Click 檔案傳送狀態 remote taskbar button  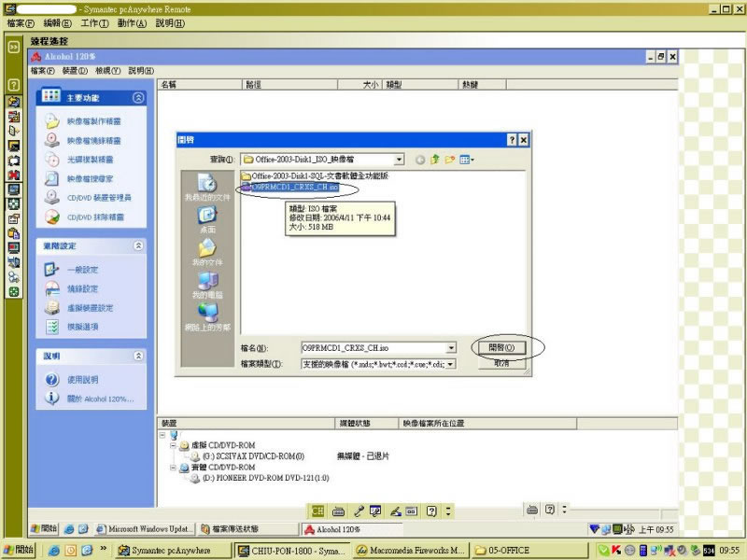247,528
